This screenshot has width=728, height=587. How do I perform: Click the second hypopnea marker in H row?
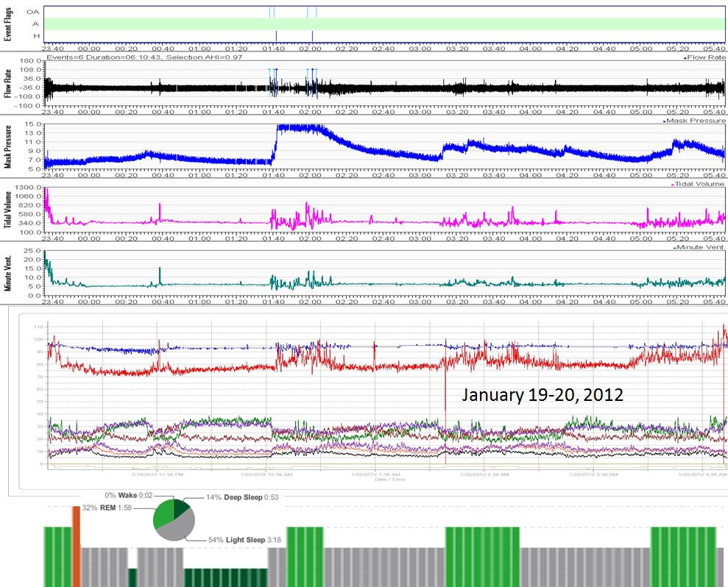[312, 35]
